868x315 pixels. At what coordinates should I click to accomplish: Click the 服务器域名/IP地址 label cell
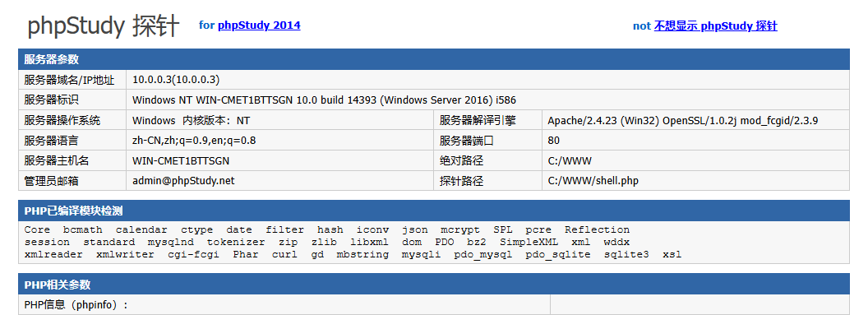tap(72, 80)
